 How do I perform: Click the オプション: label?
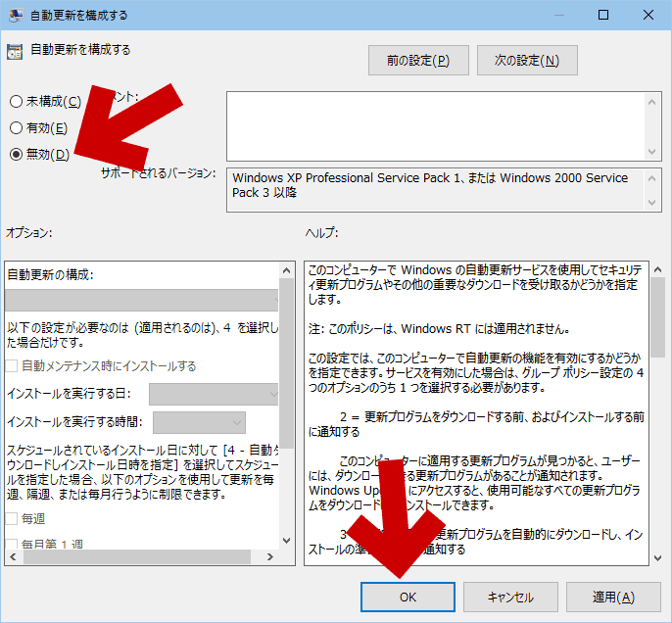[29, 233]
